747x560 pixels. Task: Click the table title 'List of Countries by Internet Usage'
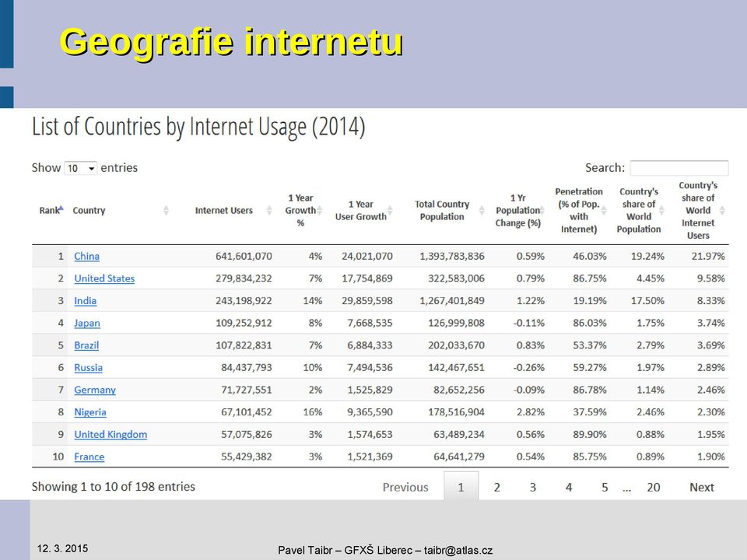(x=198, y=127)
